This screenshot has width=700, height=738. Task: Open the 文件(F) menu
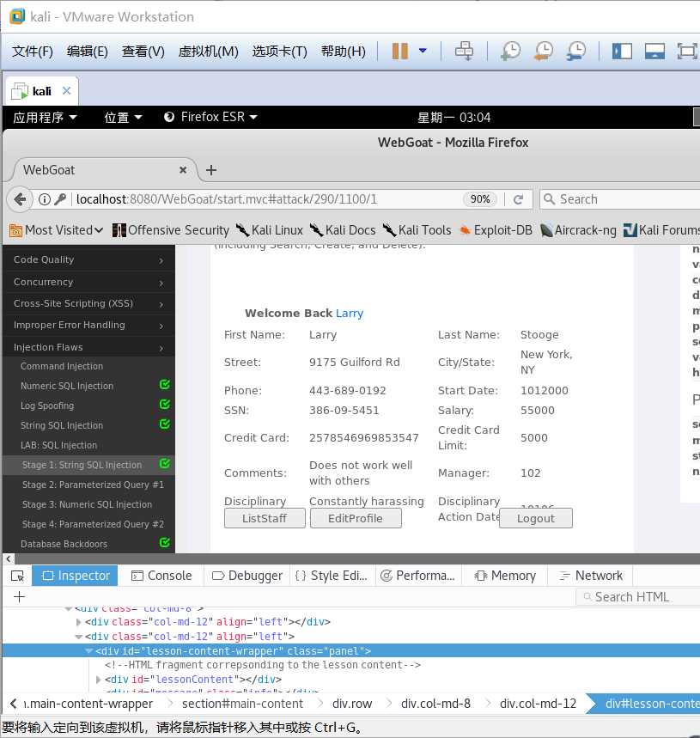click(x=32, y=51)
